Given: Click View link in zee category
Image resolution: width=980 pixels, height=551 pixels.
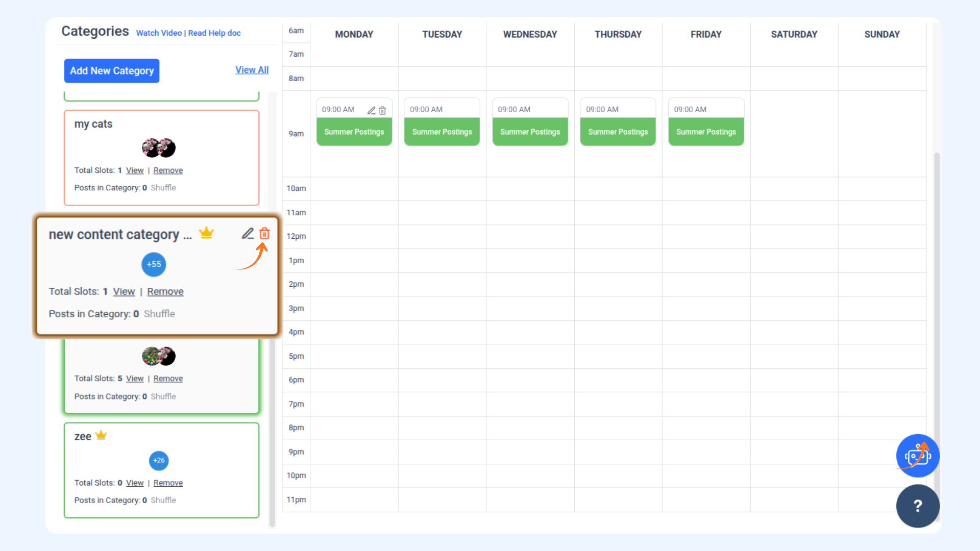Looking at the screenshot, I should click(135, 483).
